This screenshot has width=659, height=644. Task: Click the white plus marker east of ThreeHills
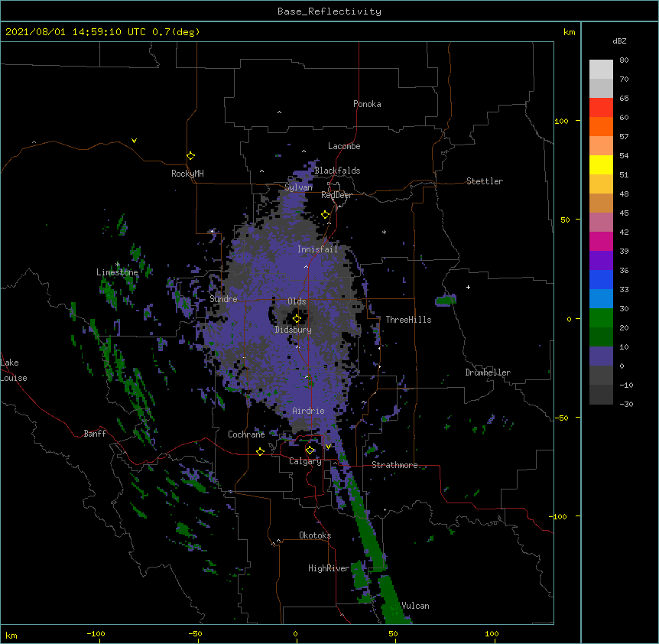[468, 287]
